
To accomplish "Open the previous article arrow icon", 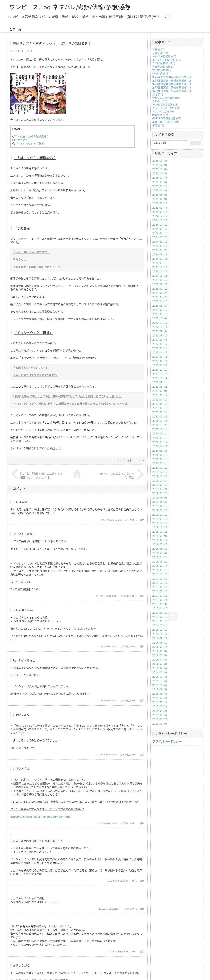I will coord(15,474).
